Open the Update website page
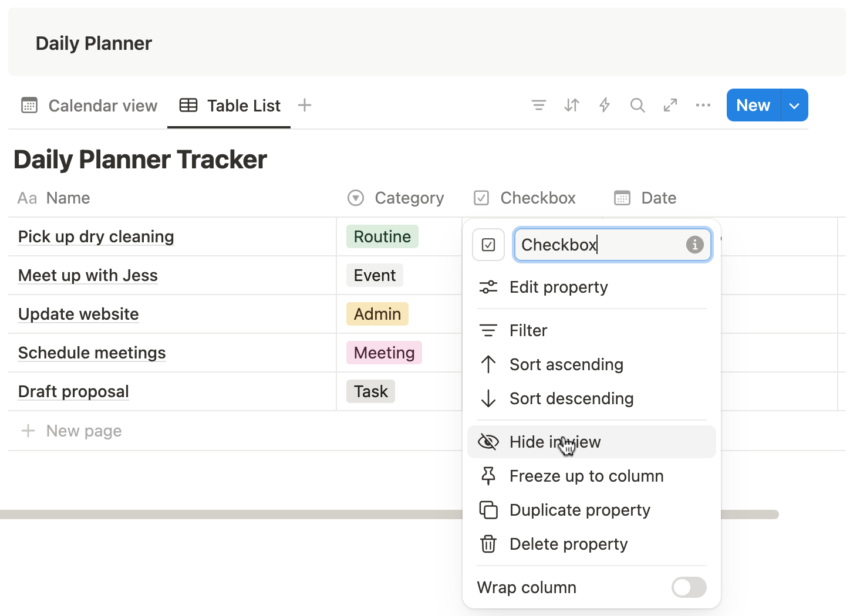The width and height of the screenshot is (860, 616). (x=79, y=314)
